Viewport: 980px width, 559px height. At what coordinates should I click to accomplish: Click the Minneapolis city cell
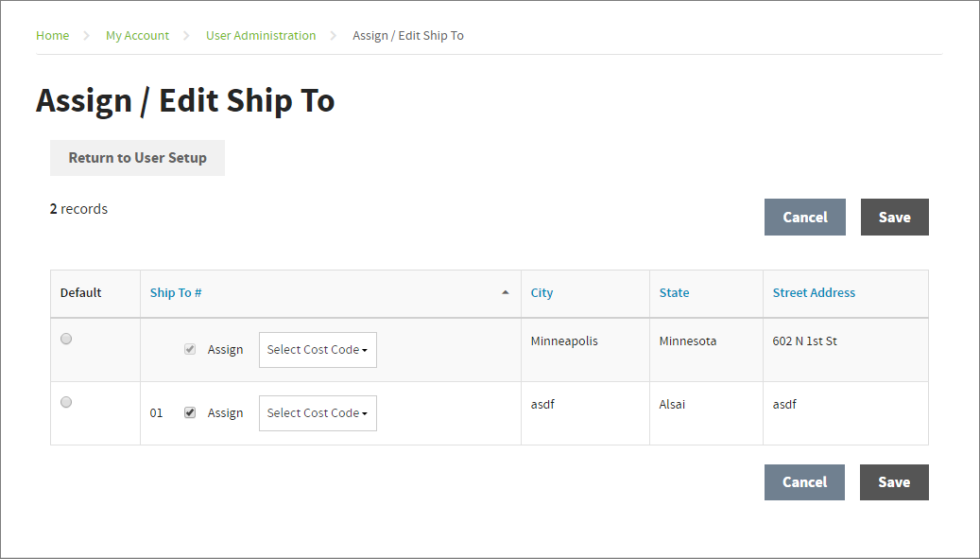pyautogui.click(x=564, y=341)
